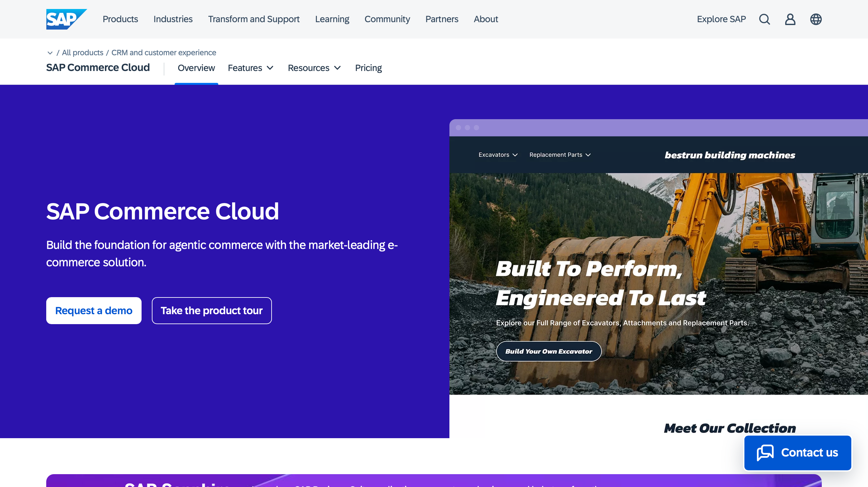Image resolution: width=868 pixels, height=487 pixels.
Task: Open the About menu
Action: [x=486, y=19]
